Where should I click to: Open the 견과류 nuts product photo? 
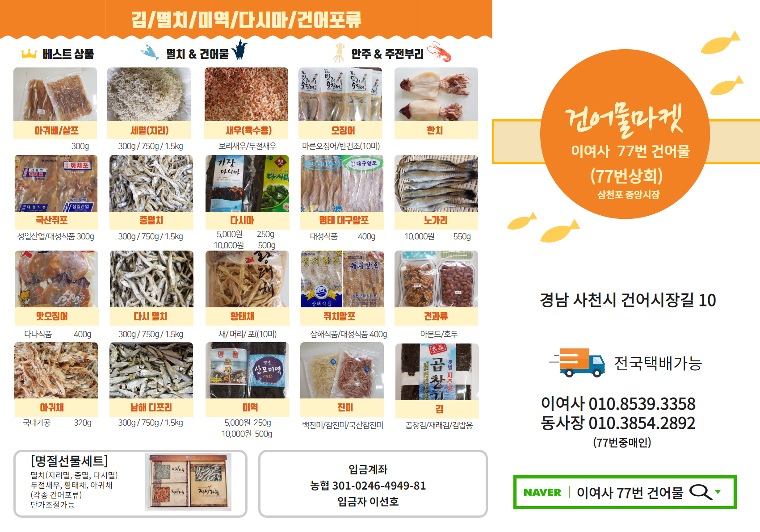pos(436,279)
